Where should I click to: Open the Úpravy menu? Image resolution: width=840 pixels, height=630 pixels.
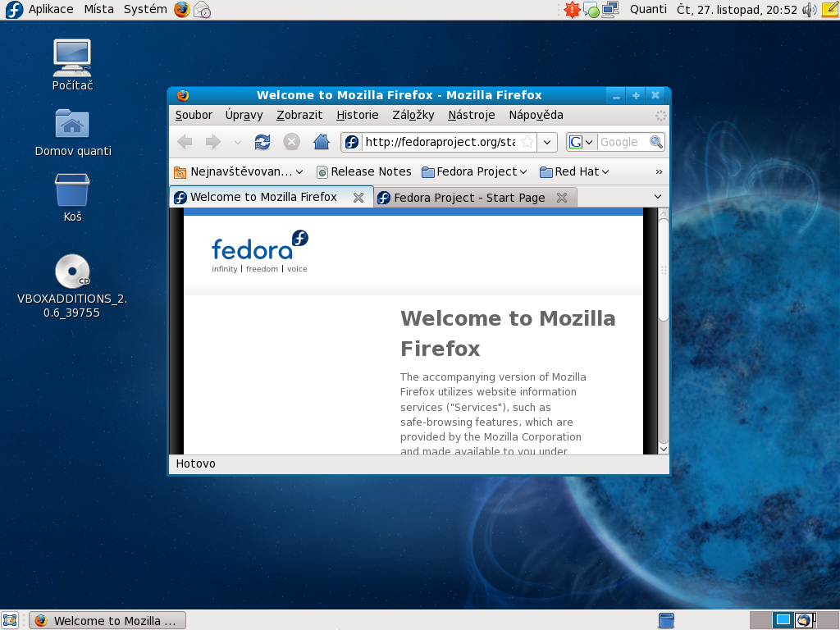click(244, 115)
